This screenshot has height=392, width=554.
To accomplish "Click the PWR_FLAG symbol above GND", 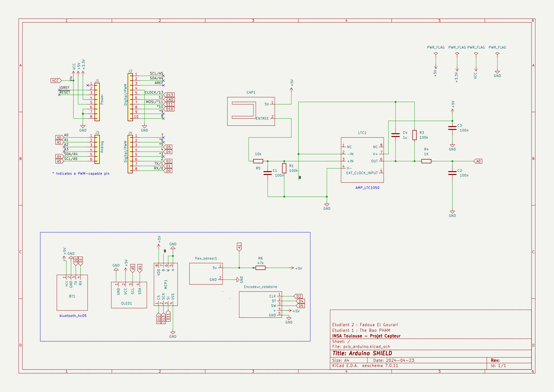I will coord(497,54).
